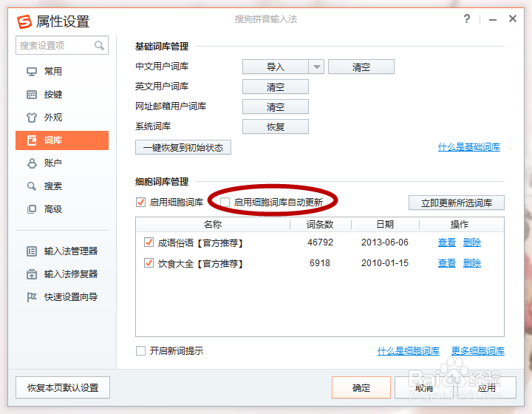
Task: Click the magnifier icon in the settings search box
Action: [99, 45]
